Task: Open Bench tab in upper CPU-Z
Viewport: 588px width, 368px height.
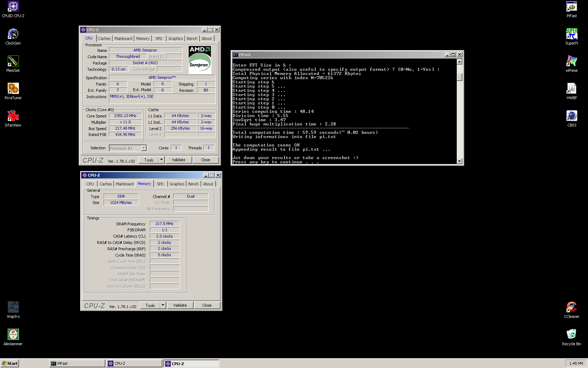Action: click(x=192, y=39)
